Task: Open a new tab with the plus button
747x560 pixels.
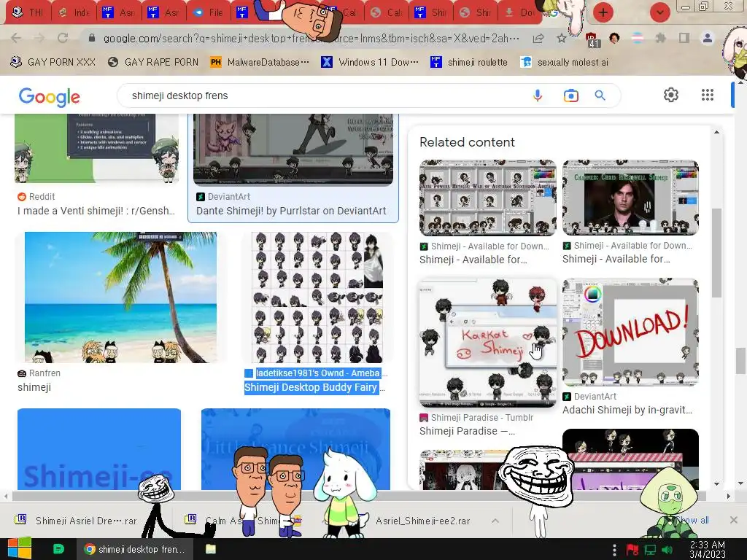Action: (x=603, y=12)
